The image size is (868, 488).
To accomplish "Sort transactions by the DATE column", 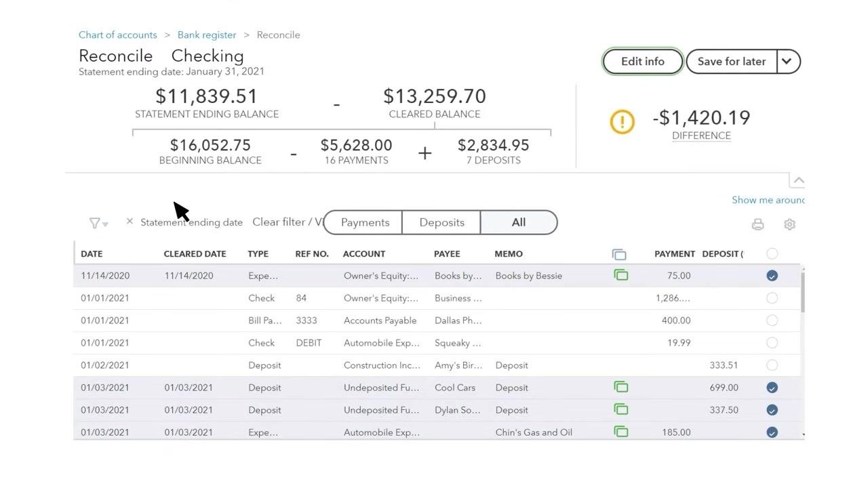I will pyautogui.click(x=92, y=253).
